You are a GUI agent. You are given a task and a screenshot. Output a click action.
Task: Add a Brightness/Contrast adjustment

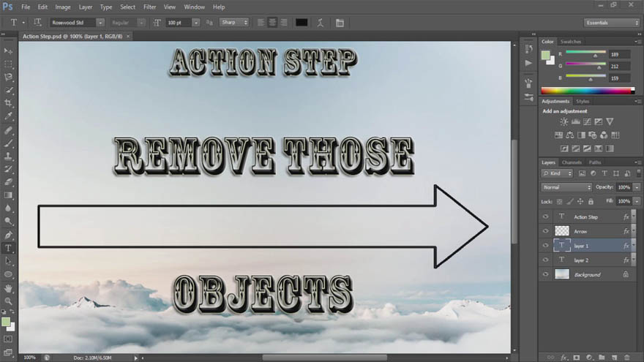(x=564, y=121)
